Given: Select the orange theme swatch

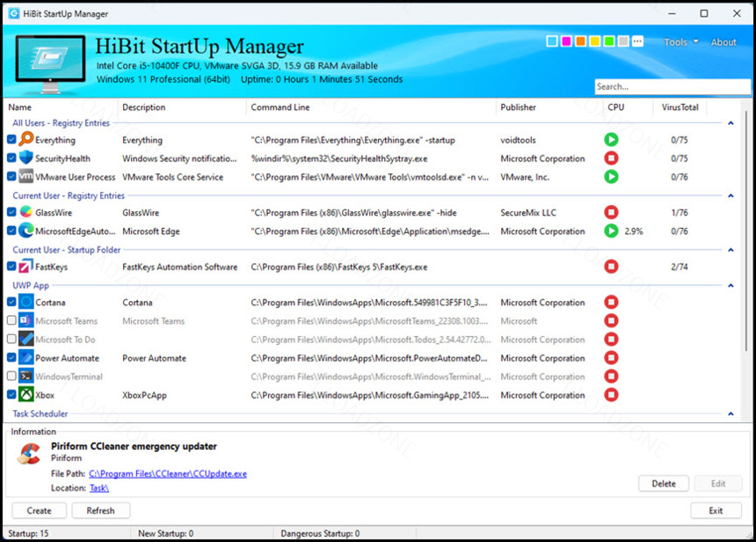Looking at the screenshot, I should click(580, 41).
